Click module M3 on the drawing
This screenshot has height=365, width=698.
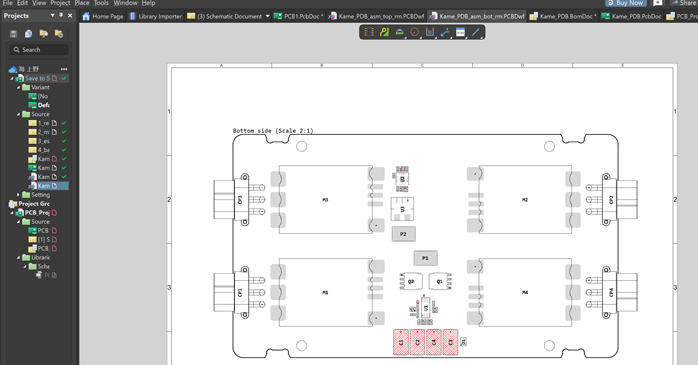[x=325, y=200]
